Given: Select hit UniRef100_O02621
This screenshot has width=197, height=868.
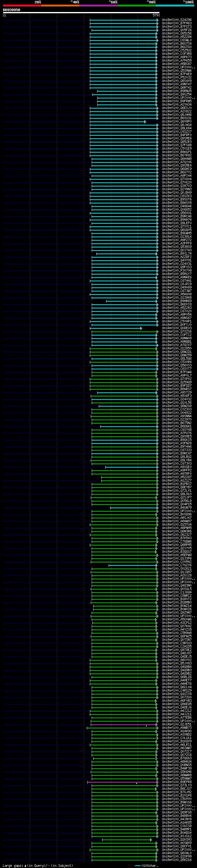Looking at the screenshot, I should 176,568.
